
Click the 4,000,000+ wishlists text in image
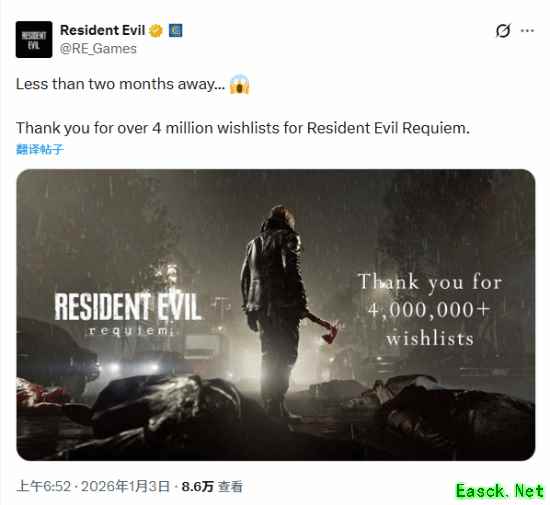(430, 310)
